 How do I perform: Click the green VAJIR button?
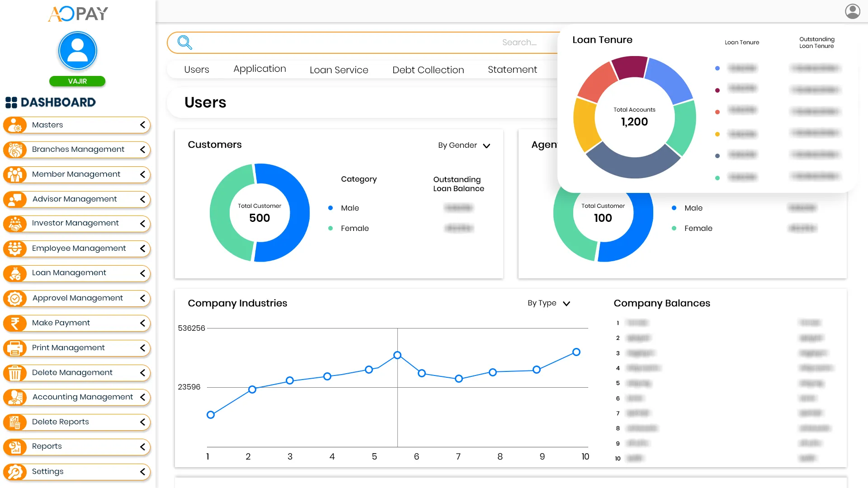tap(77, 81)
